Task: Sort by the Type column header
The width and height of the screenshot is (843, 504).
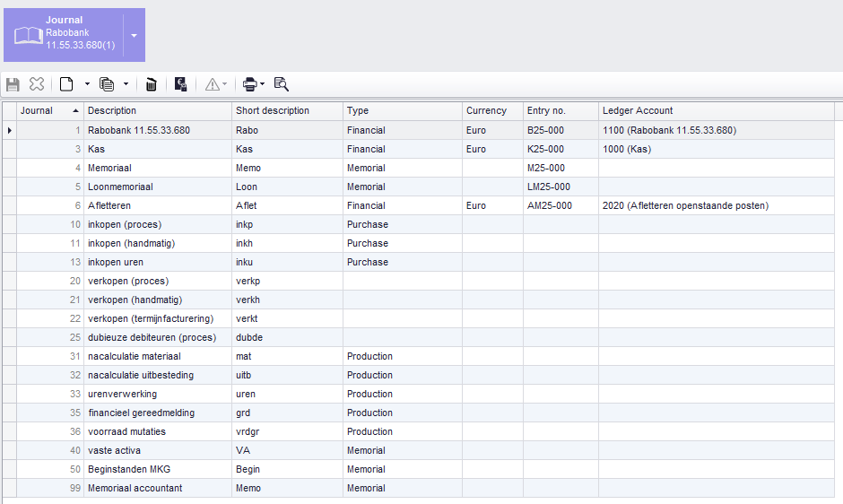Action: click(403, 111)
